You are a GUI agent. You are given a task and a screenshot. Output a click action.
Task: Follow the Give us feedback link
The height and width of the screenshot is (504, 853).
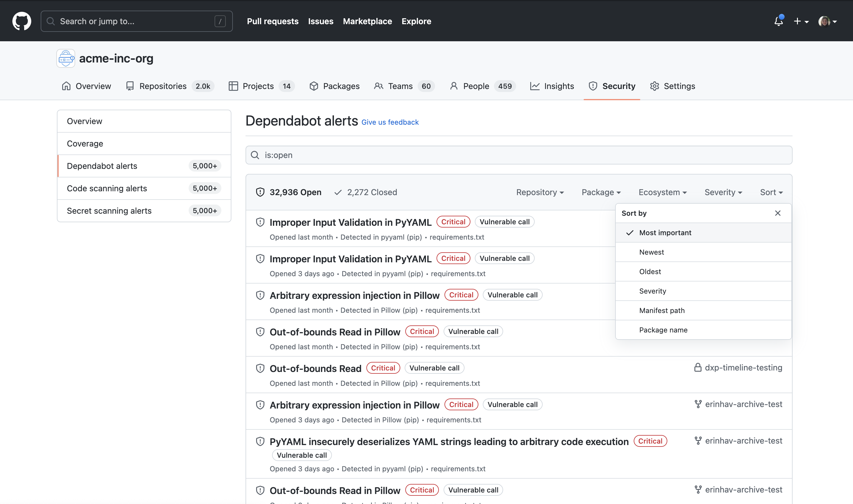[390, 122]
